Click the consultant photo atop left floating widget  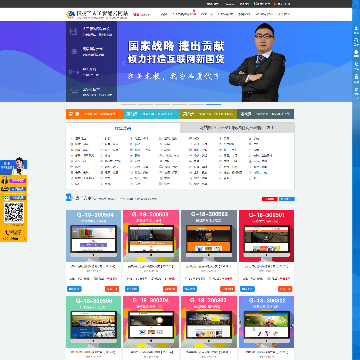[x=19, y=166]
